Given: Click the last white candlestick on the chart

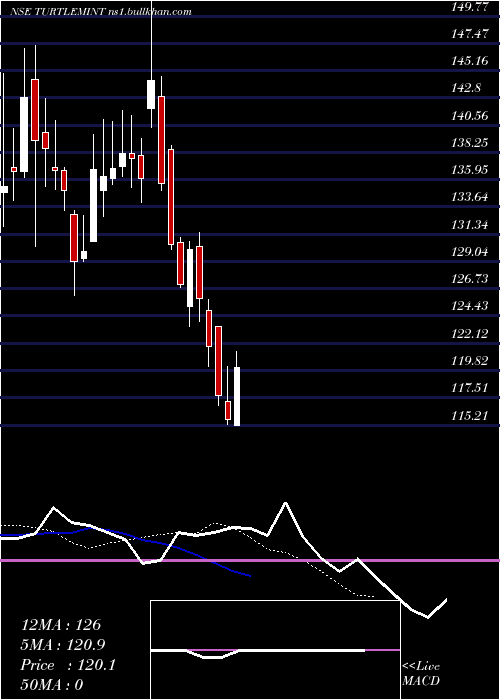Looking at the screenshot, I should 237,396.
